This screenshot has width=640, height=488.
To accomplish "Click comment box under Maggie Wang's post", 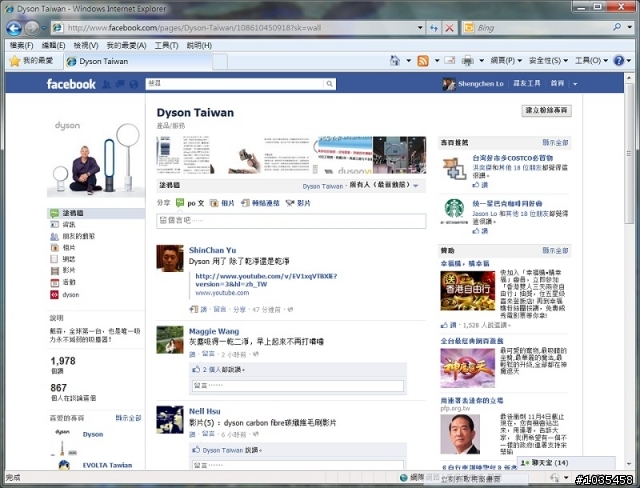I will click(x=298, y=386).
